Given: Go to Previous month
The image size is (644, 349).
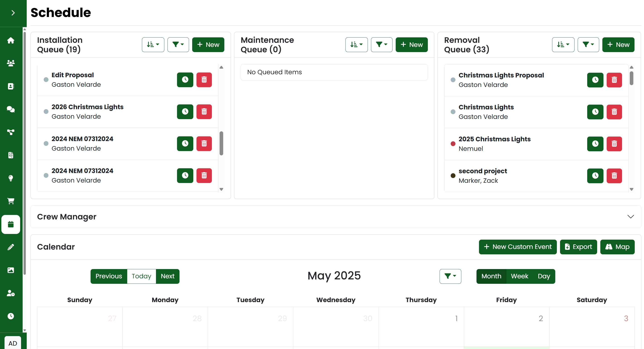Looking at the screenshot, I should pos(109,276).
